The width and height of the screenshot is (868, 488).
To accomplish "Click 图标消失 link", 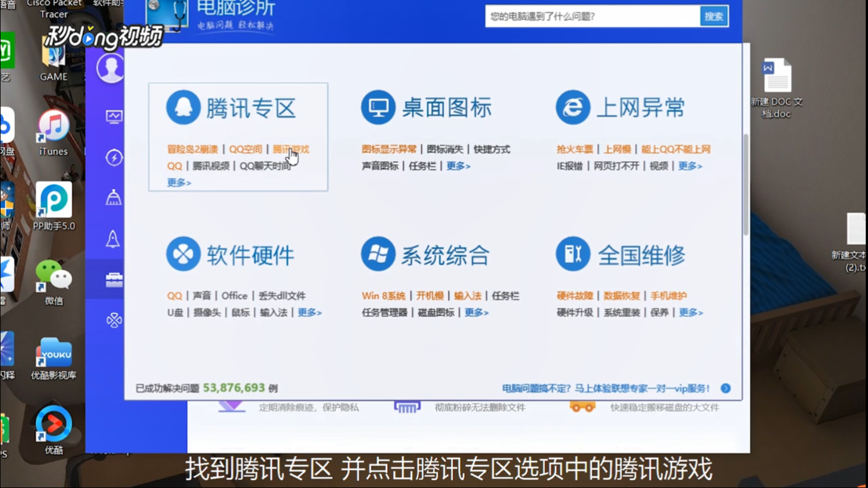I will click(x=445, y=149).
